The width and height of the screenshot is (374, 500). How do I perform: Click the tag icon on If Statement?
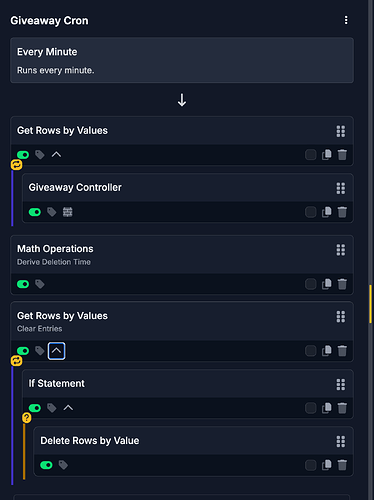(x=52, y=408)
